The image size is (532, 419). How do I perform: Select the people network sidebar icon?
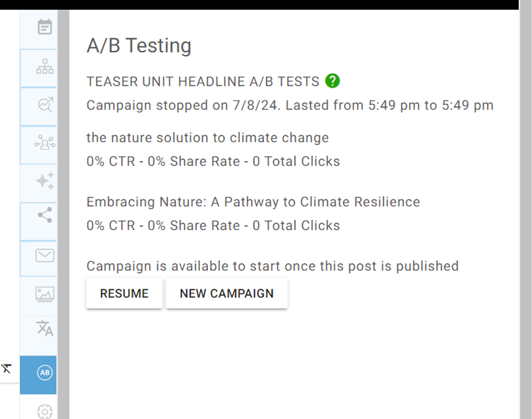(x=45, y=143)
